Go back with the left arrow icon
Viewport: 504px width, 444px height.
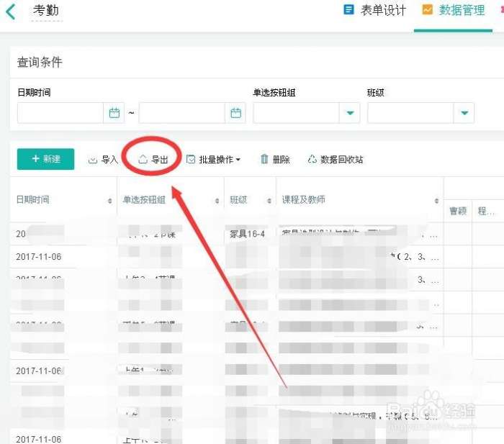(x=11, y=12)
